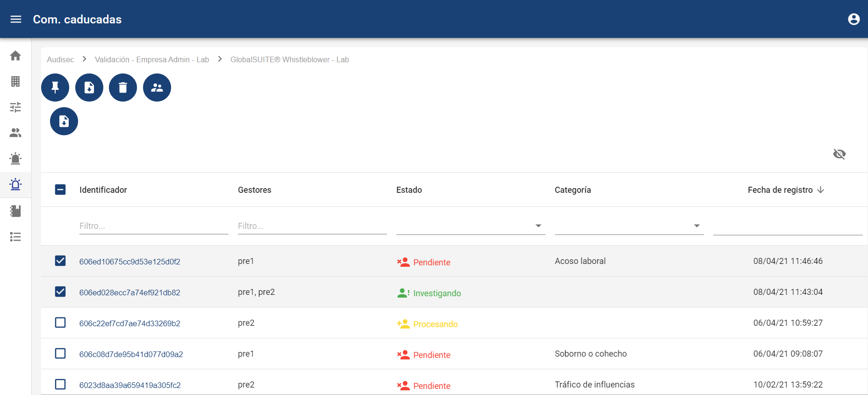Open the user account profile icon
This screenshot has height=395, width=868.
[x=854, y=19]
